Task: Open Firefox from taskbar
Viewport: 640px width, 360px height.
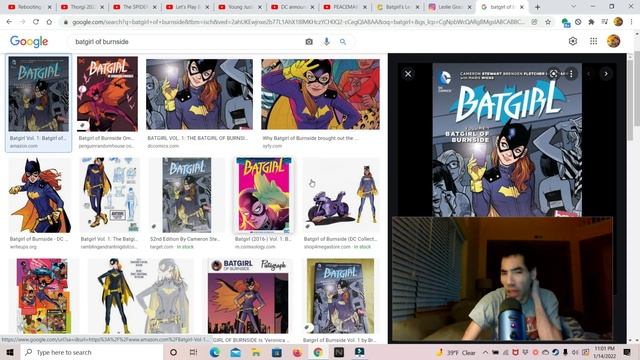Action: tap(298, 352)
